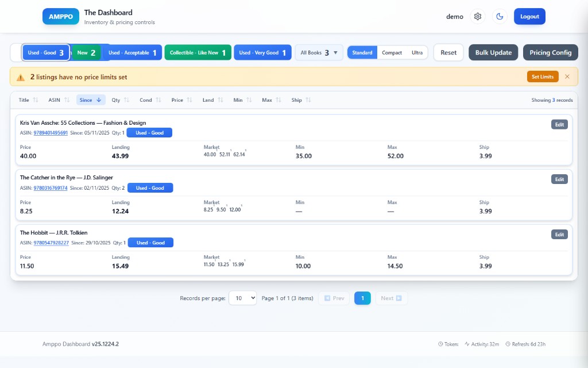Sort by Land using its sort arrows

tap(220, 100)
